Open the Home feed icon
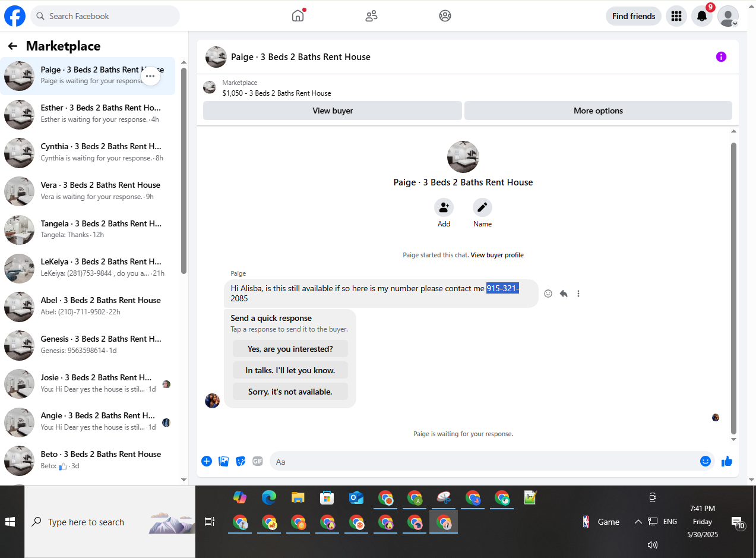The width and height of the screenshot is (756, 558). (x=298, y=16)
